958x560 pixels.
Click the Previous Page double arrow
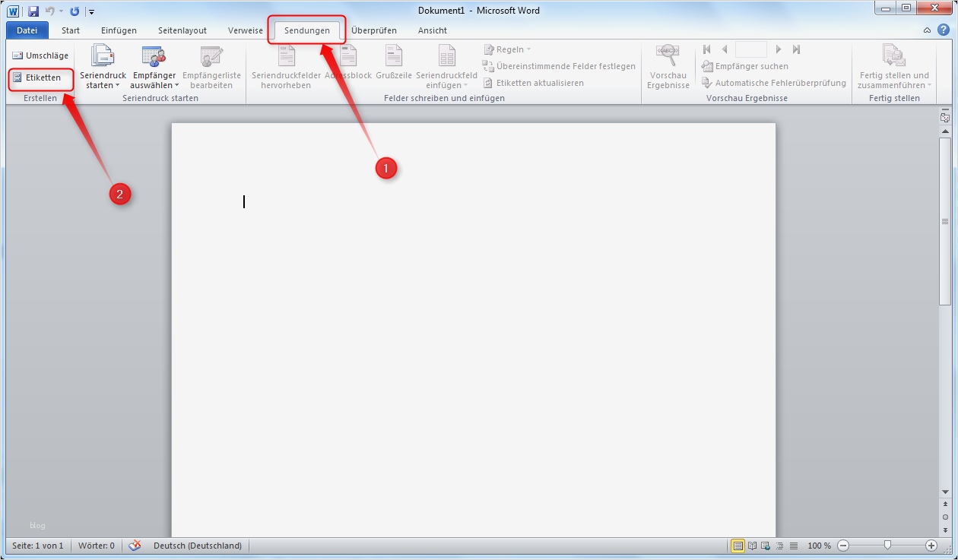coord(945,505)
